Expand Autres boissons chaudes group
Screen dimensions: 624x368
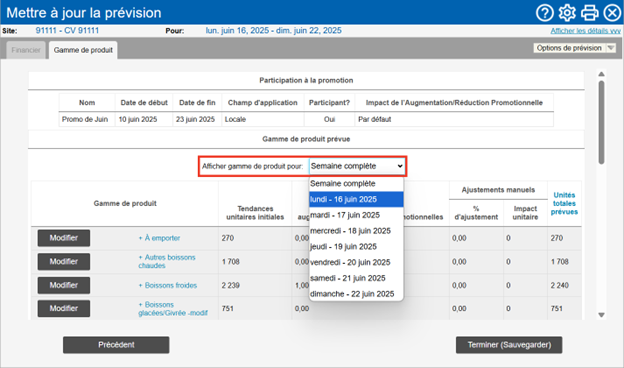pos(167,261)
